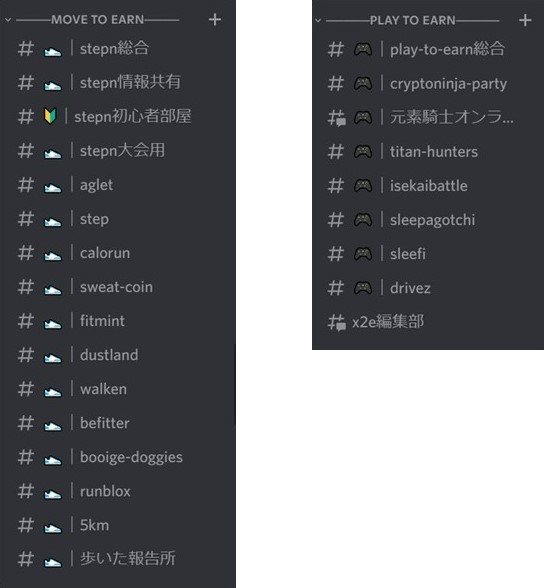The width and height of the screenshot is (544, 588).
Task: Add a channel to MOVE TO EARN category
Action: tap(215, 20)
